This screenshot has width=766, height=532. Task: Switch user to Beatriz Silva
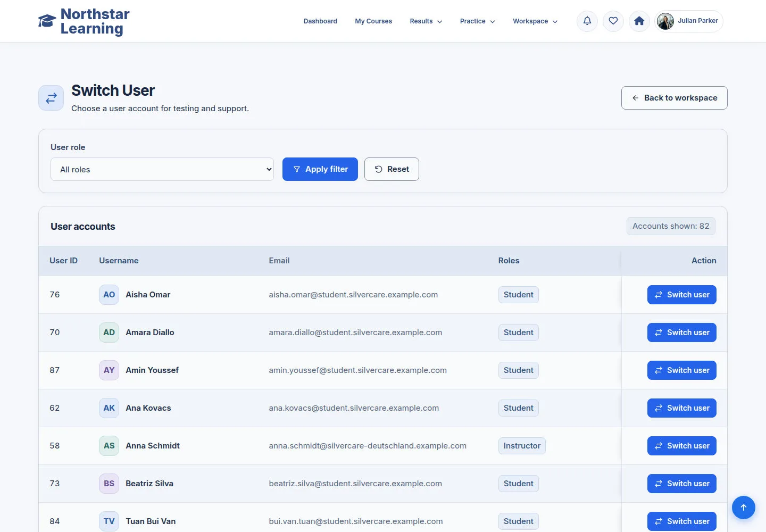(x=682, y=484)
